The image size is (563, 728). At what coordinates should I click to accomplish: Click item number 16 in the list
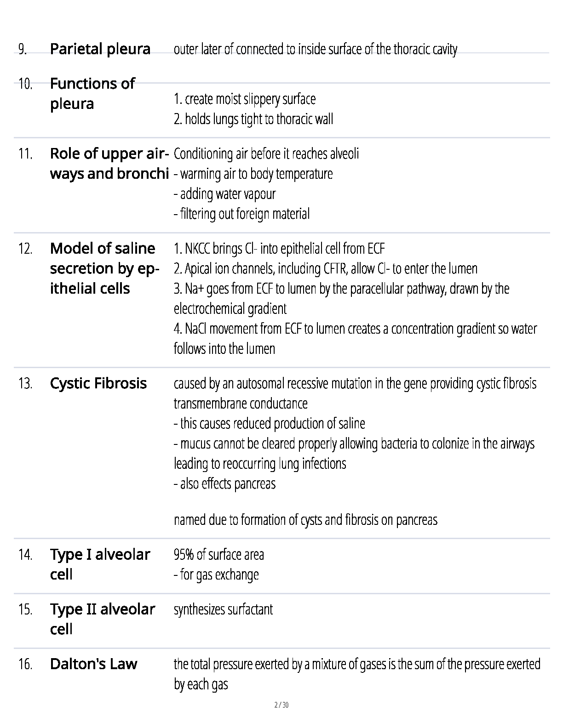point(25,664)
